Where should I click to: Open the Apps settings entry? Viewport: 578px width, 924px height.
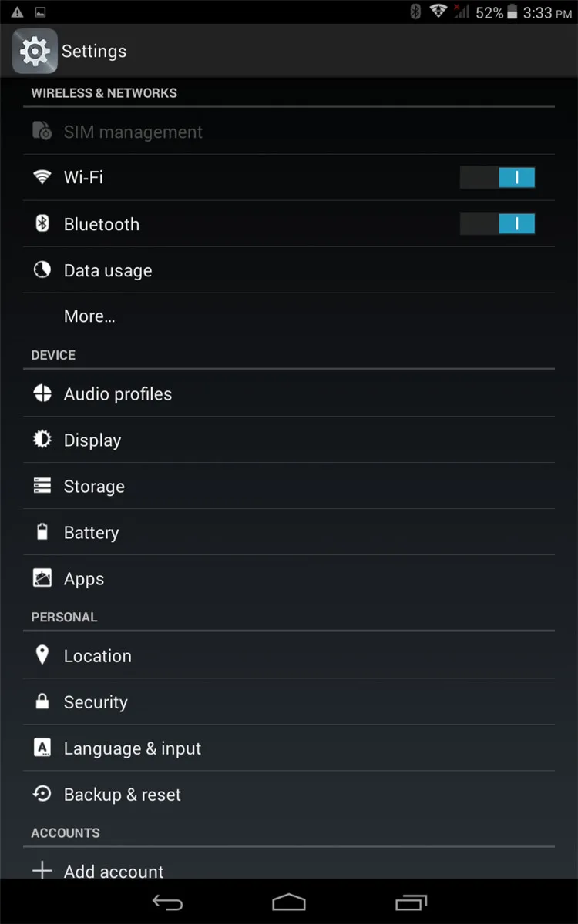pyautogui.click(x=83, y=578)
